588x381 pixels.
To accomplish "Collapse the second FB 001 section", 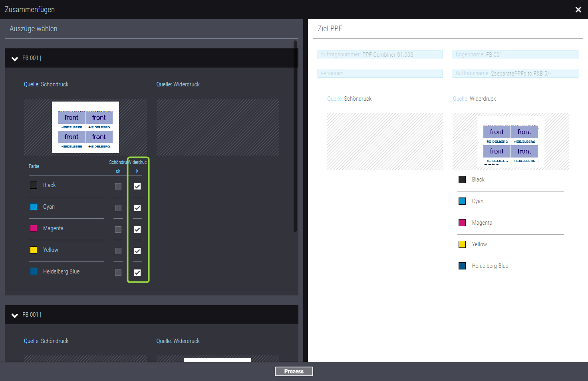I will tap(15, 315).
